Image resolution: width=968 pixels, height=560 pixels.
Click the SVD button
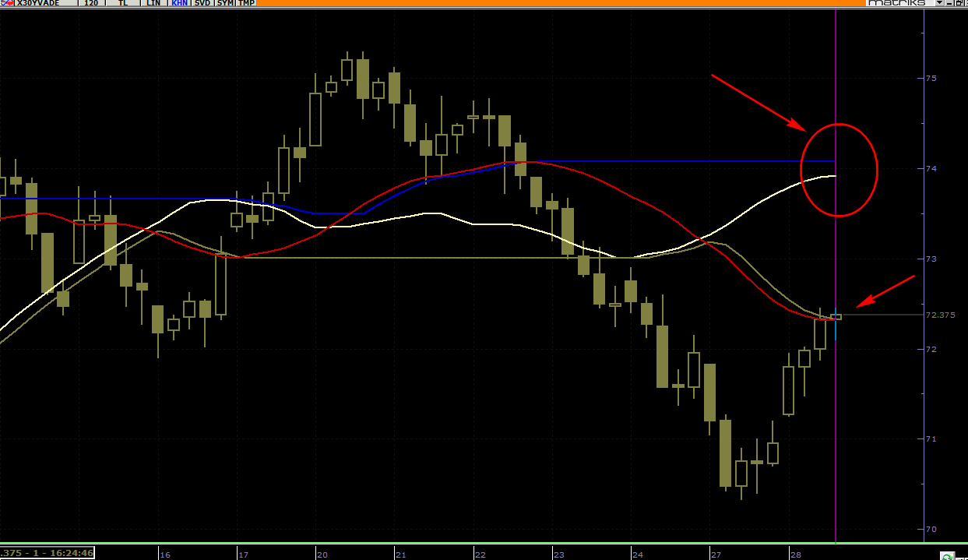[x=202, y=3]
